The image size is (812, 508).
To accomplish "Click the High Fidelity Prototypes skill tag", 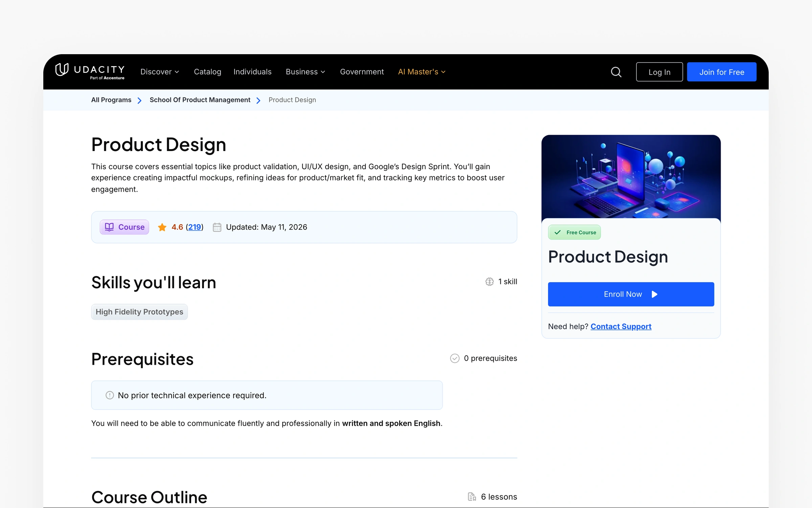I will point(139,312).
